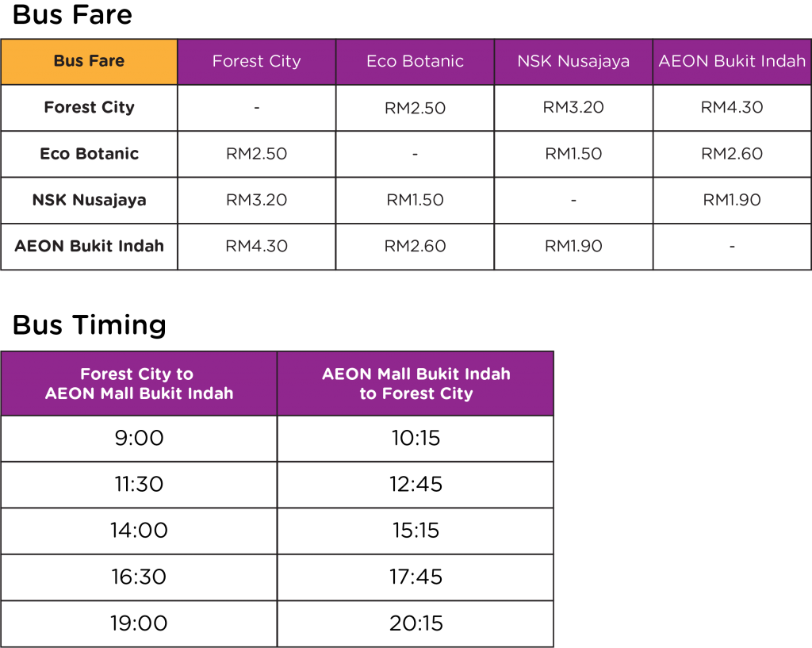Click the AEON Bukit Indah row label
This screenshot has width=812, height=648.
click(89, 246)
